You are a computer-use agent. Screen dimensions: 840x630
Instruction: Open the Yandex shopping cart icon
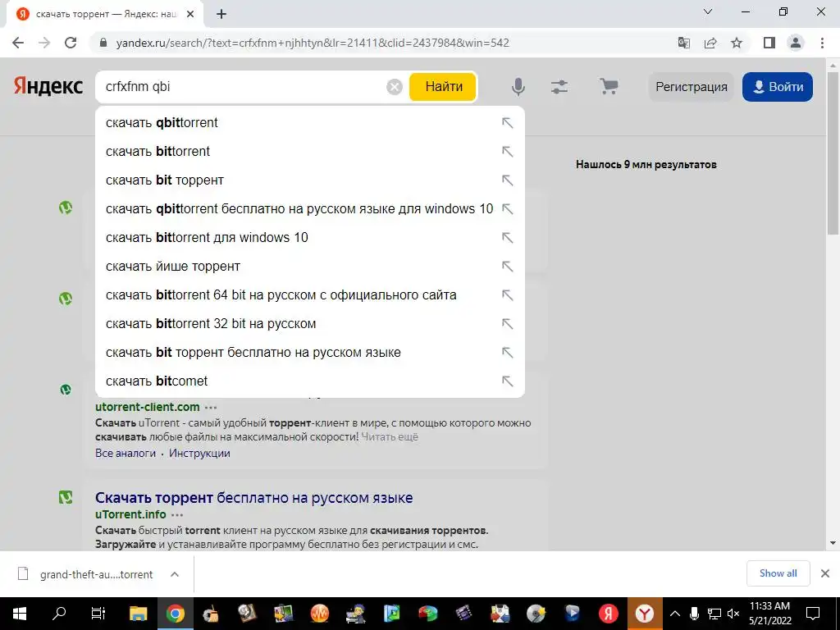pyautogui.click(x=609, y=87)
